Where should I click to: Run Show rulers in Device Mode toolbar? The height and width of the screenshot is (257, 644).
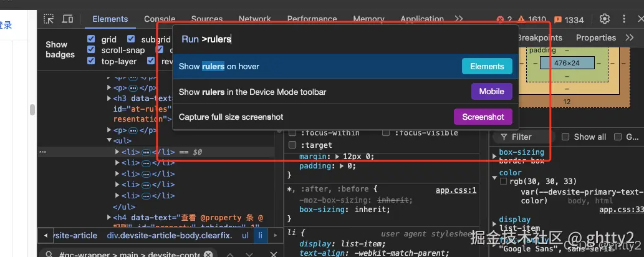point(346,92)
